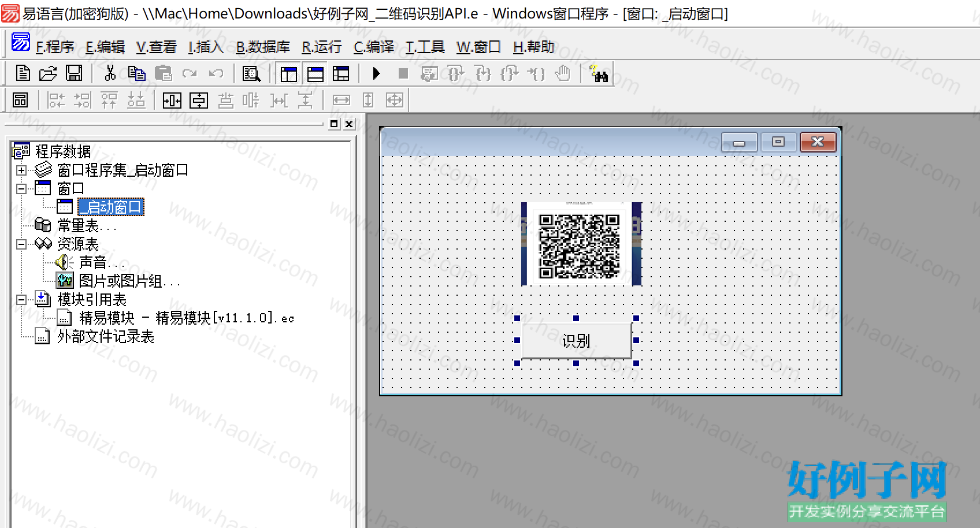
Task: Click the Find search icon with magnifier
Action: click(x=251, y=73)
